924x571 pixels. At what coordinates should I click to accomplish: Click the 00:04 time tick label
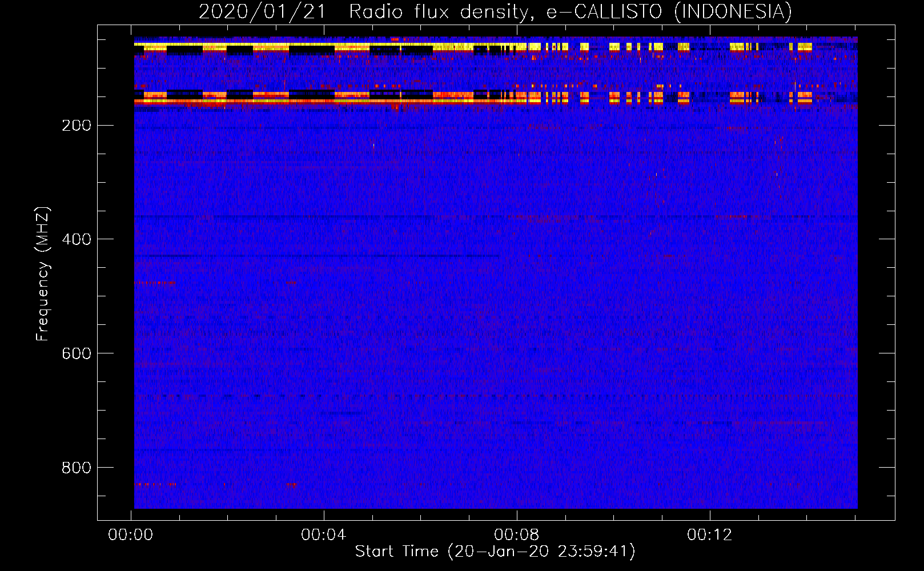[324, 535]
